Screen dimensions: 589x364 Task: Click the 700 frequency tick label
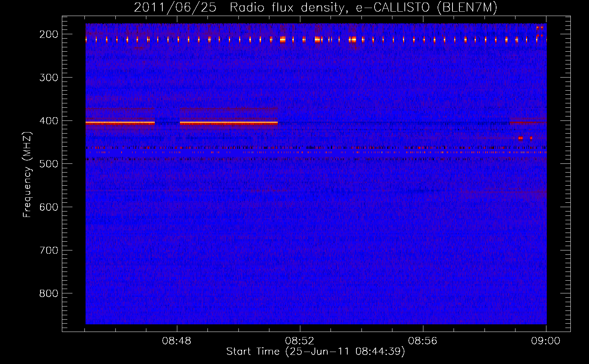click(49, 250)
